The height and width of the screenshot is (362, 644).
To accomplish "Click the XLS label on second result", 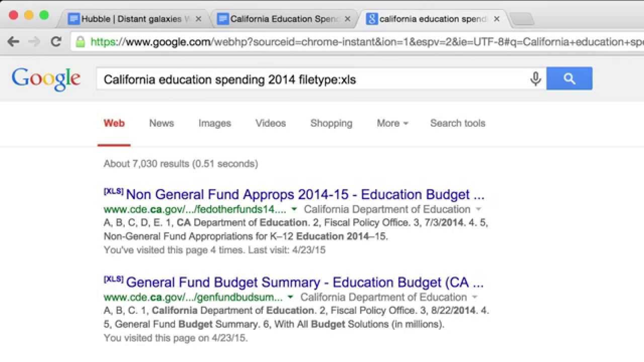I will click(114, 279).
